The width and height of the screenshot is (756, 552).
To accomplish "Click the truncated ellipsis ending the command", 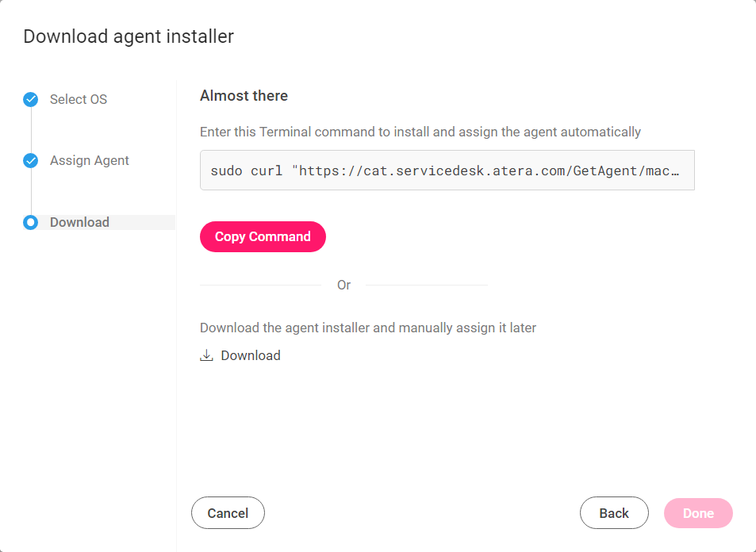I will click(675, 171).
